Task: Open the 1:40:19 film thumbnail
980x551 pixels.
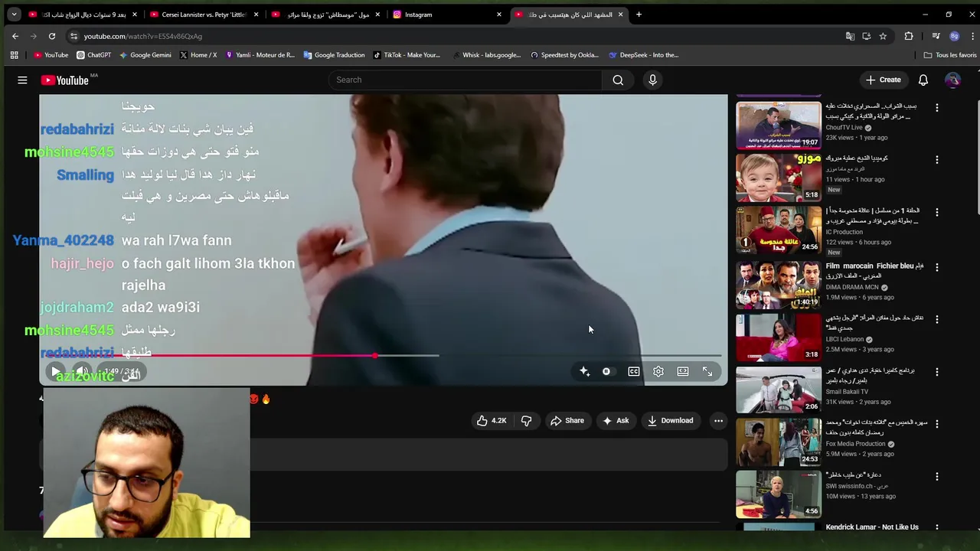Action: [x=779, y=285]
